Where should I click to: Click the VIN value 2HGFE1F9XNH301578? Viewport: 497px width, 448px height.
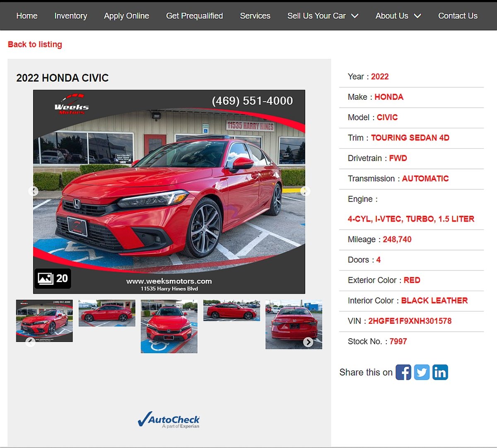pyautogui.click(x=410, y=321)
